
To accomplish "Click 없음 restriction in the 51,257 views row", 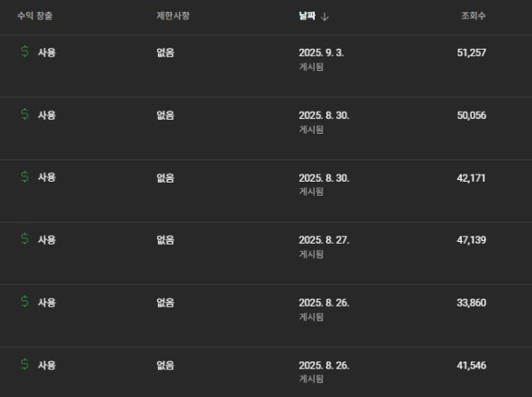I will (165, 52).
